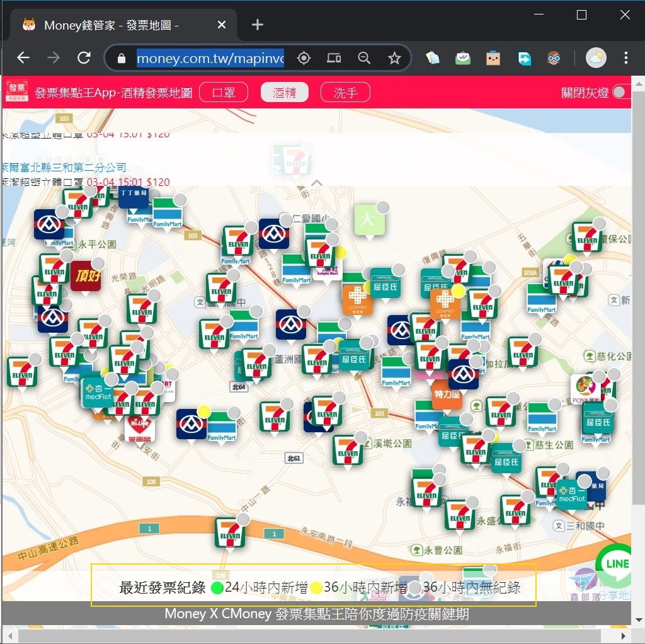
Task: Close the Money錢管家 browser tab
Action: (221, 25)
